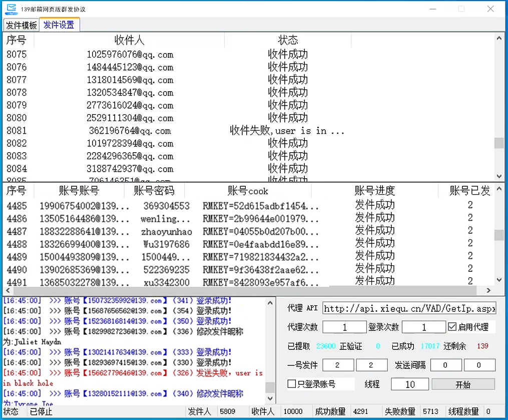This screenshot has height=420, width=508.
Task: Enable the 只登录账号 checkbox
Action: tap(292, 384)
